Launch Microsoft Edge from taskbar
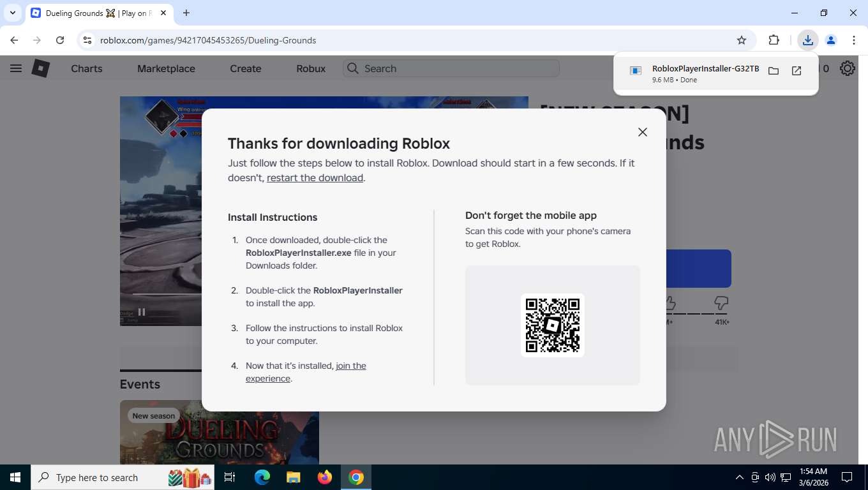868x490 pixels. [x=262, y=477]
